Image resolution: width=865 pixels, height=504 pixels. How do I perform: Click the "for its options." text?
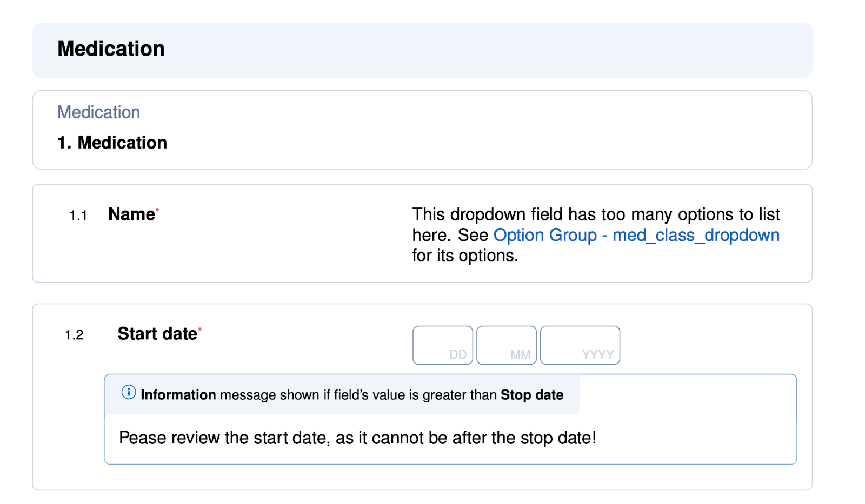(465, 256)
